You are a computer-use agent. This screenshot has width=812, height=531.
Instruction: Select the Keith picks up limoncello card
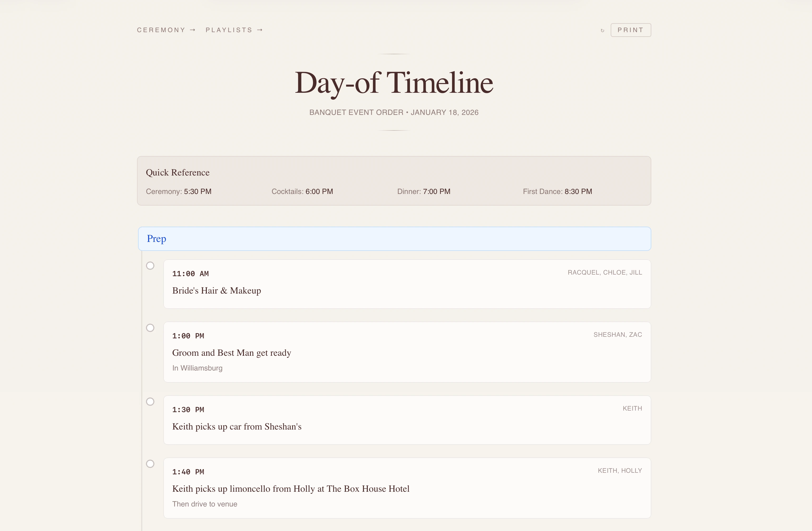point(407,488)
